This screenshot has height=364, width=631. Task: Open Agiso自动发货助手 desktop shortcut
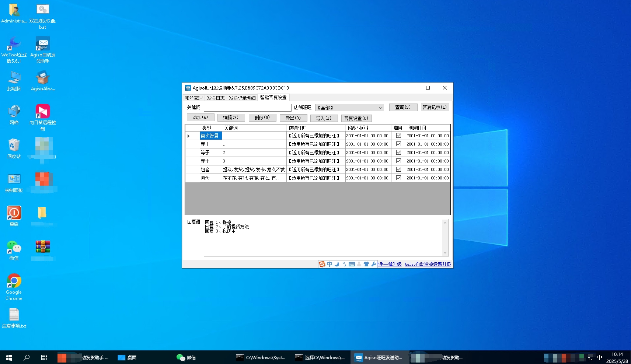pos(43,50)
